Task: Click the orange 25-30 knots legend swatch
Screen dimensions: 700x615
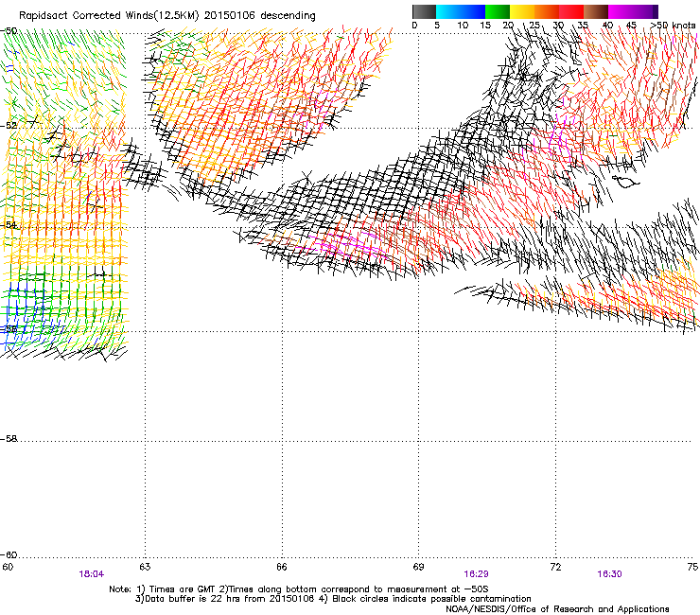Action: pyautogui.click(x=547, y=11)
